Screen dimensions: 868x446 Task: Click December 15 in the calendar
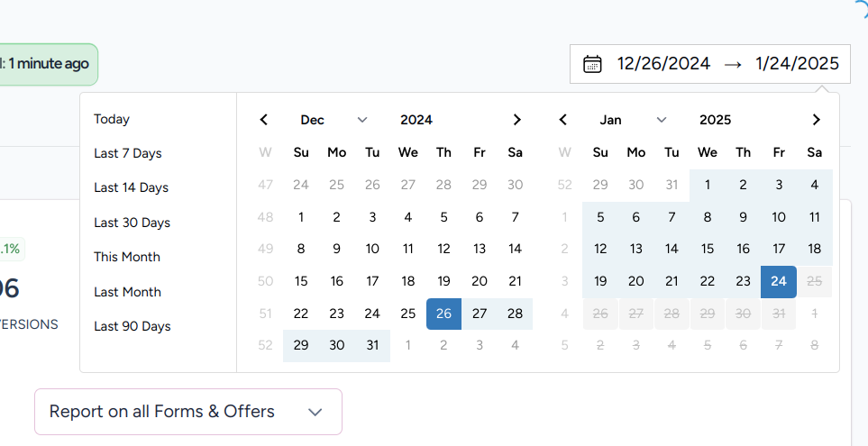301,281
